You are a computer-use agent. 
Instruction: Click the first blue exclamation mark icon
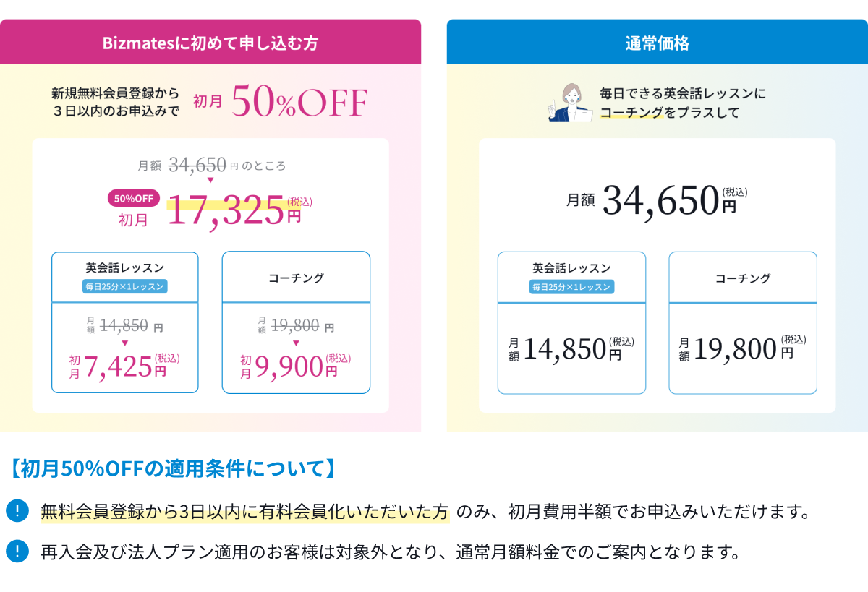[16, 510]
